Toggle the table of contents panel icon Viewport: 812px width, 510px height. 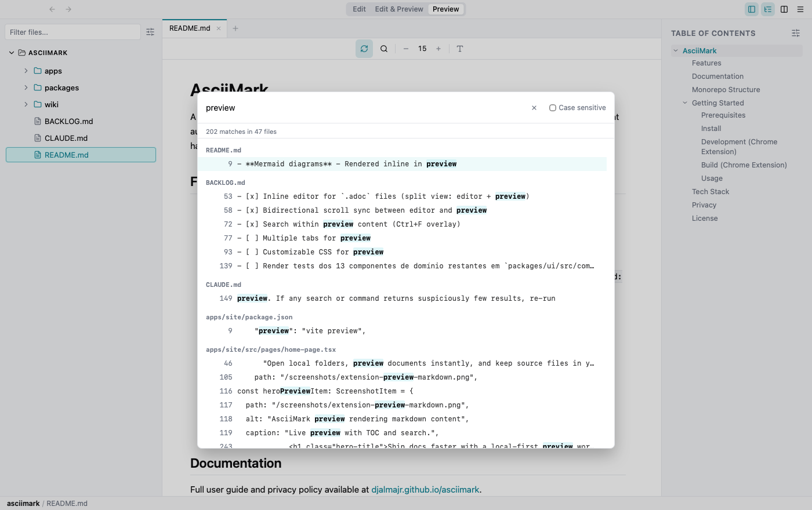[768, 9]
